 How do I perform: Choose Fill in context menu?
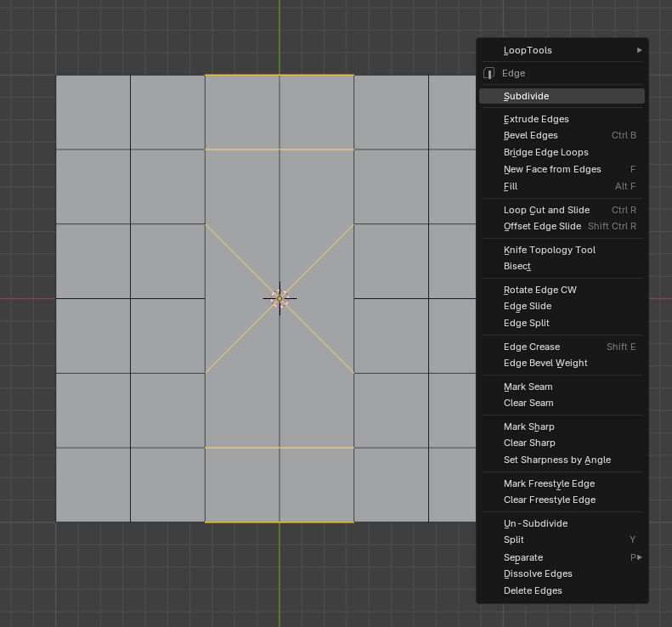click(x=562, y=186)
